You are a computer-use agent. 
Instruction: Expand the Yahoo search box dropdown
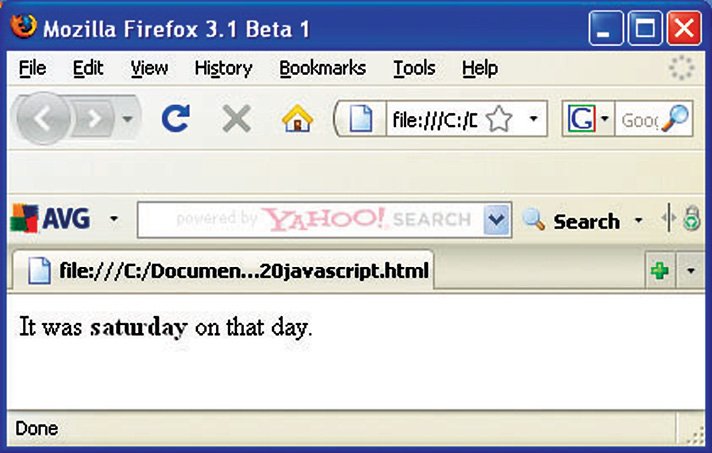496,220
